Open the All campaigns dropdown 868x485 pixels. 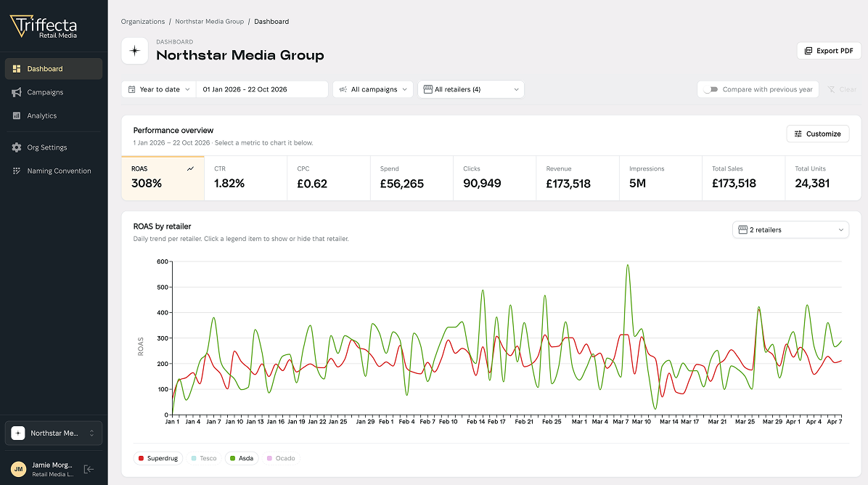[373, 89]
